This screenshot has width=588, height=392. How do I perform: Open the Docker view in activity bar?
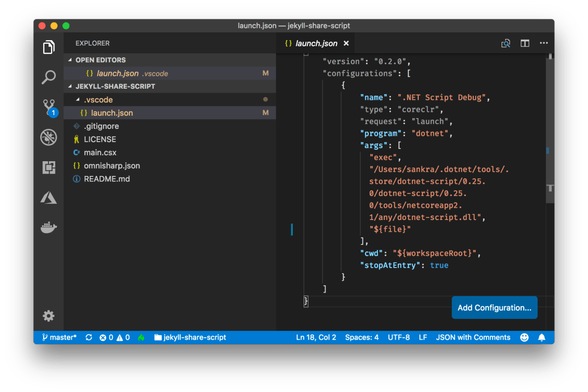tap(49, 227)
